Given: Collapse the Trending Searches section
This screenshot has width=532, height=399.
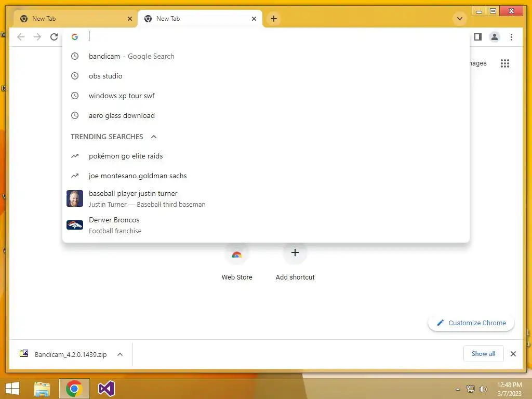Looking at the screenshot, I should point(154,137).
